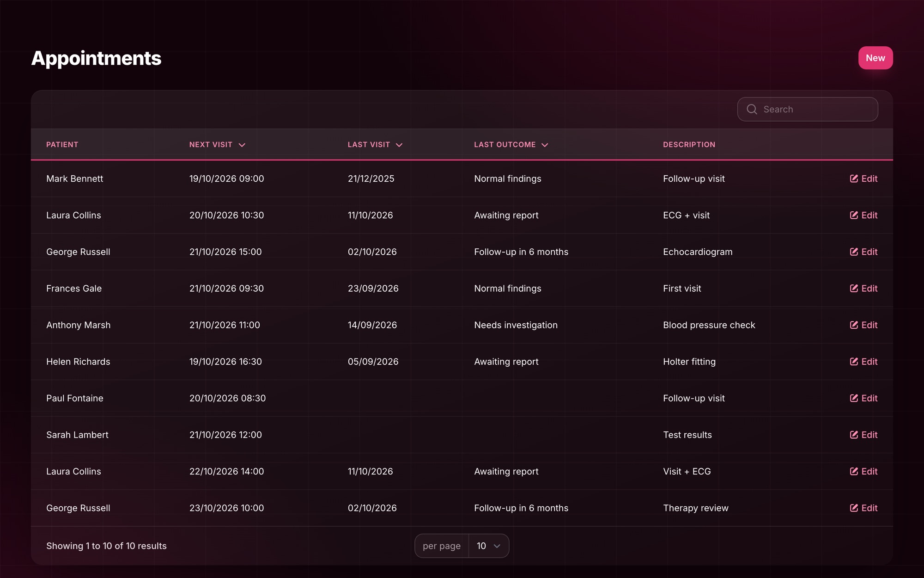Select edit icon on Paul Fontaine row
924x578 pixels.
pyautogui.click(x=854, y=398)
